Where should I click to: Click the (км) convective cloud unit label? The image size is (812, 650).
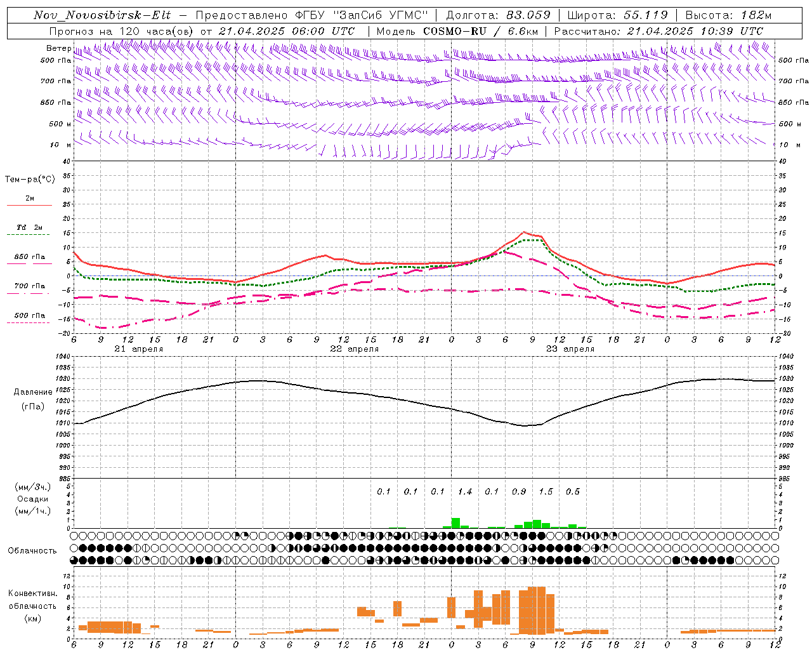[32, 618]
